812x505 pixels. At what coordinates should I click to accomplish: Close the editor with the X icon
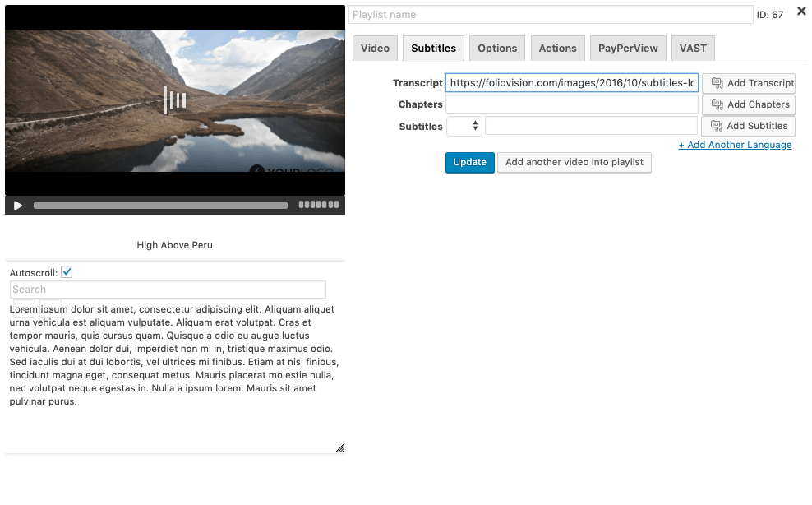tap(801, 11)
